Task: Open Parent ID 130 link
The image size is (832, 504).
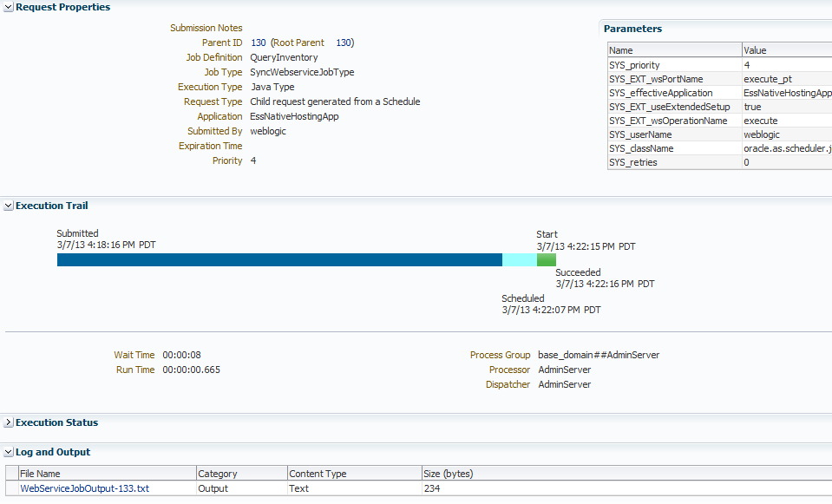Action: pos(258,43)
